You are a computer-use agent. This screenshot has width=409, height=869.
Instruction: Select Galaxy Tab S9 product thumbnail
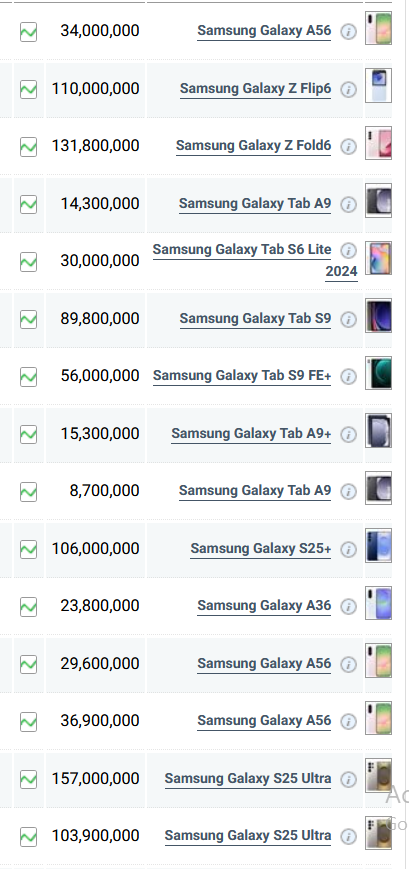pyautogui.click(x=379, y=315)
